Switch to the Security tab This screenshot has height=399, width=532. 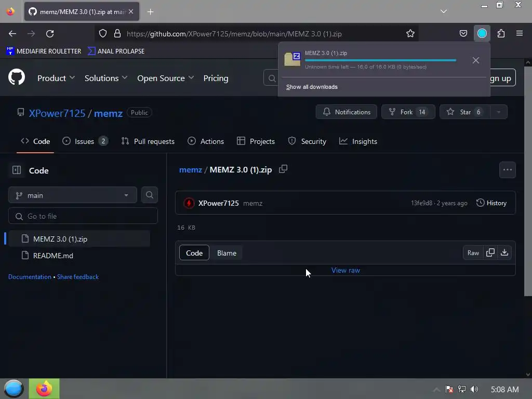[307, 141]
